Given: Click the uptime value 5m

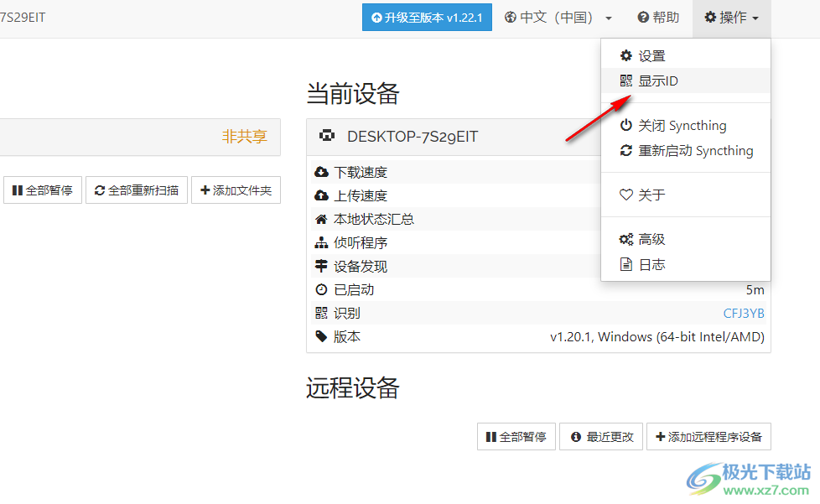Looking at the screenshot, I should (755, 289).
